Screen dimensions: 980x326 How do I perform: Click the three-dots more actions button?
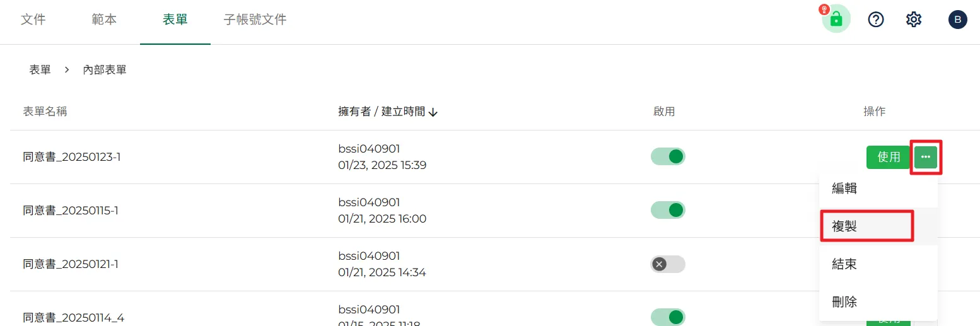pyautogui.click(x=926, y=157)
